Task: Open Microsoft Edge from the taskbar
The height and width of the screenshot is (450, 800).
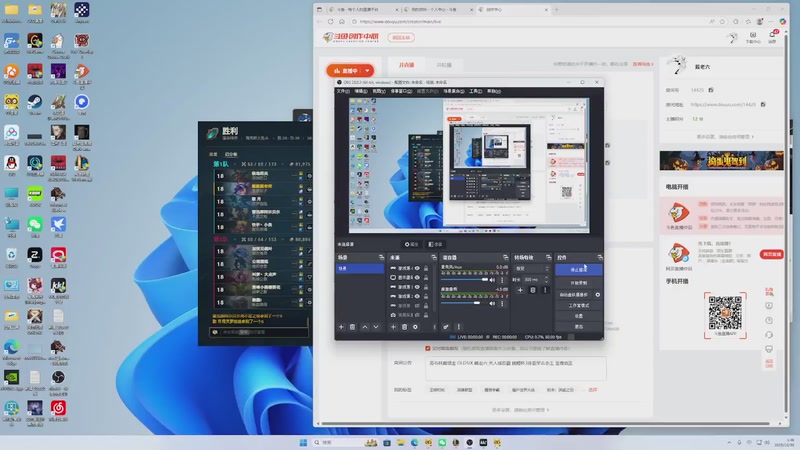Action: pyautogui.click(x=414, y=442)
